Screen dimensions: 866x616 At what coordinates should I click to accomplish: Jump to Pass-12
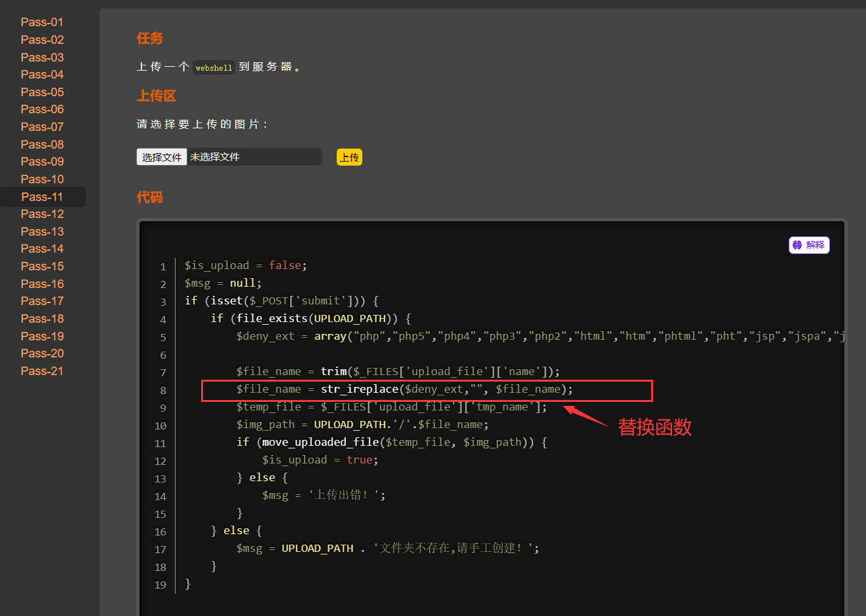(43, 214)
